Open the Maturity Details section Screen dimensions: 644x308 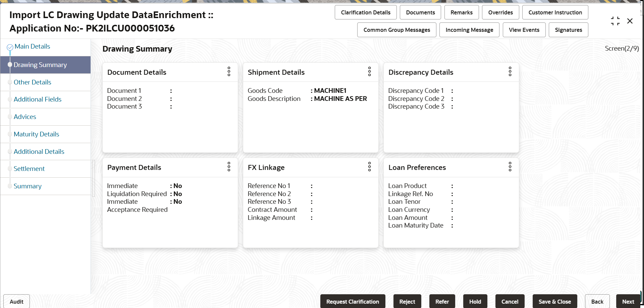click(36, 134)
